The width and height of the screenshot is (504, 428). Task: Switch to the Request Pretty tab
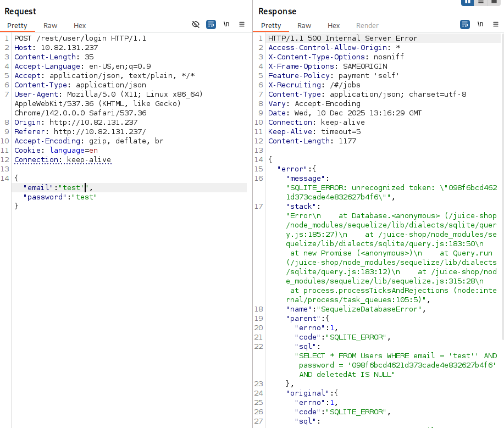(x=17, y=26)
